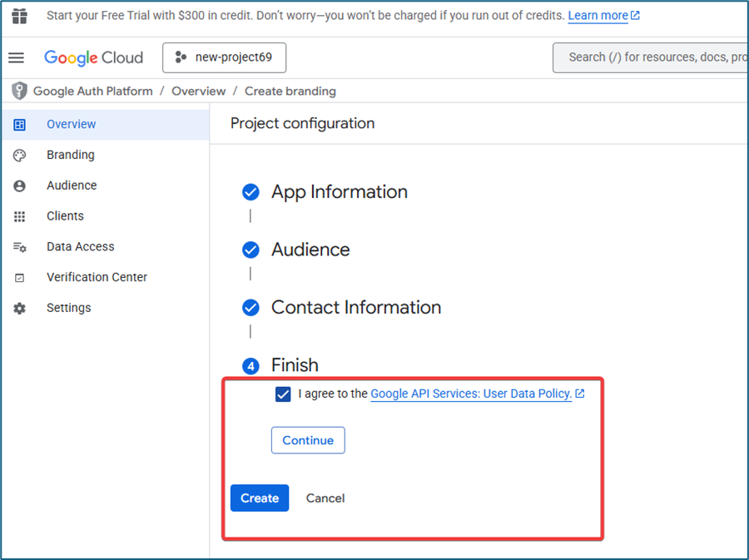The image size is (749, 560).
Task: Click the Audience person icon
Action: (x=20, y=186)
